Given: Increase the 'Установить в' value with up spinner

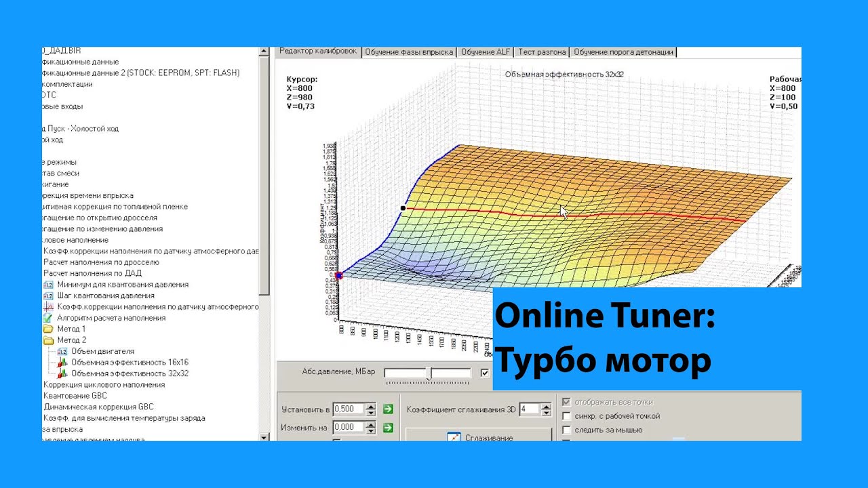Looking at the screenshot, I should pos(370,407).
